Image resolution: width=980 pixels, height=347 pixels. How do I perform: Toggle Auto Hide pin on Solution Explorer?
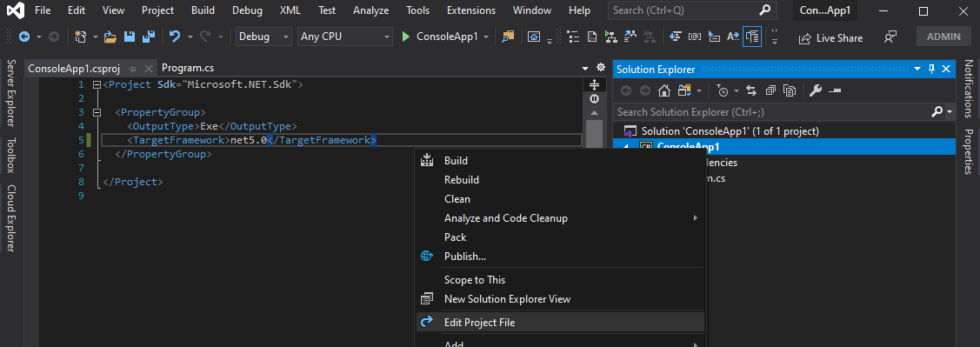pyautogui.click(x=931, y=69)
